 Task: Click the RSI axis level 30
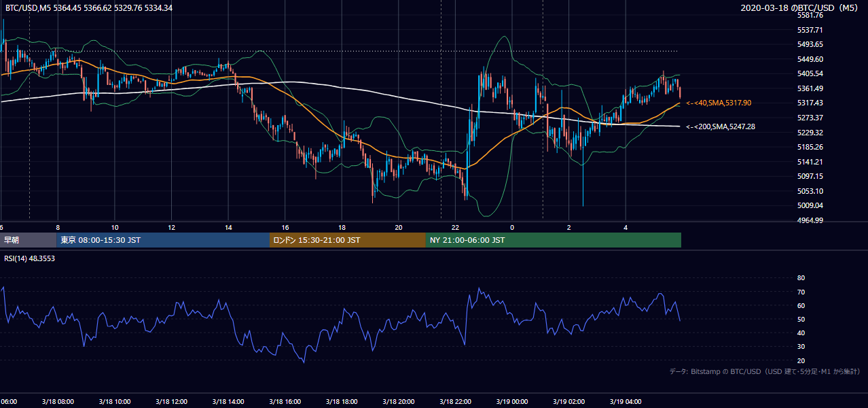[801, 347]
